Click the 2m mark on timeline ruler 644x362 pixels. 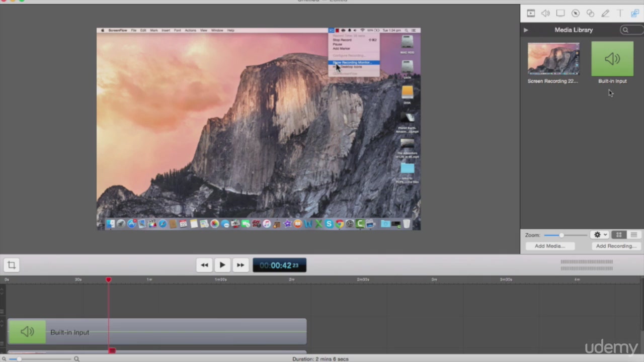[x=292, y=280]
